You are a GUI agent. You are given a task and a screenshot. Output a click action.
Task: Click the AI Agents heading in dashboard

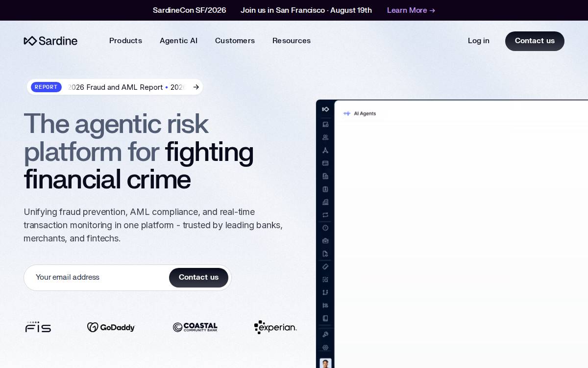pyautogui.click(x=365, y=113)
